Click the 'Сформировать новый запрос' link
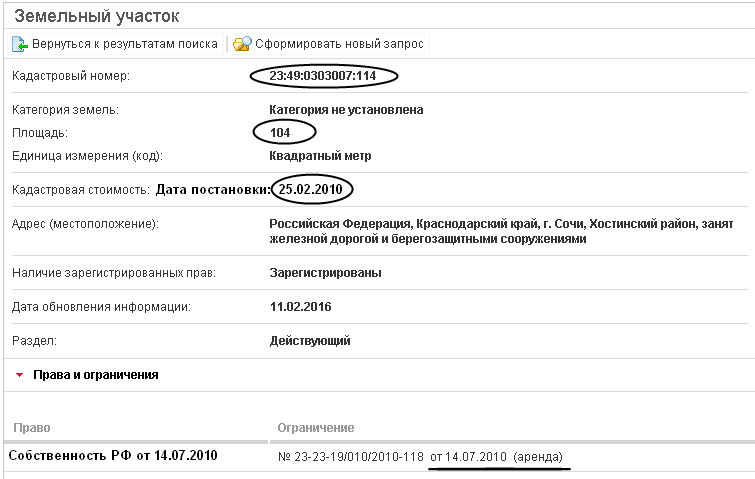Viewport: 755px width, 479px height. pyautogui.click(x=339, y=44)
